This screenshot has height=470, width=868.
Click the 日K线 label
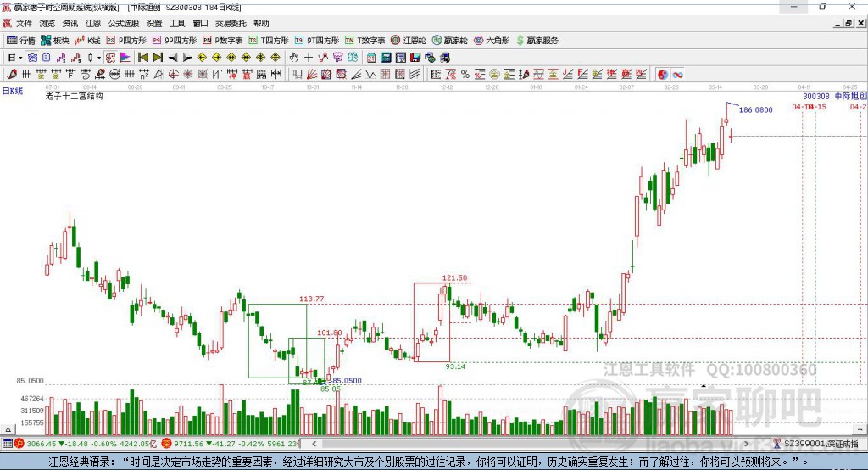13,91
